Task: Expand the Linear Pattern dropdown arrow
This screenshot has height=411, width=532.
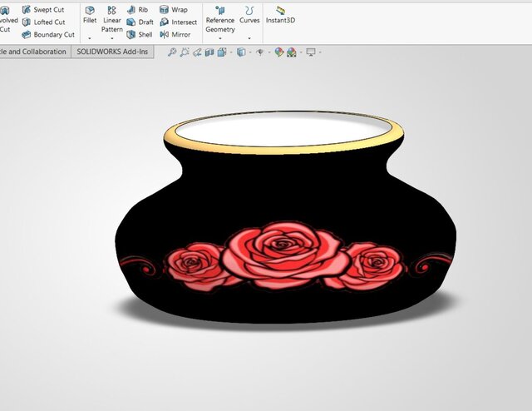Action: (112, 38)
